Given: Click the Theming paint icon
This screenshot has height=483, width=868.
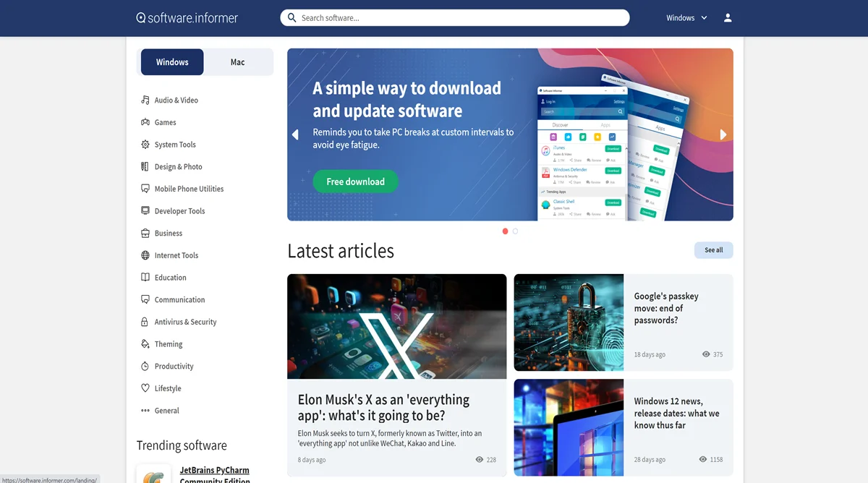Looking at the screenshot, I should coord(145,344).
